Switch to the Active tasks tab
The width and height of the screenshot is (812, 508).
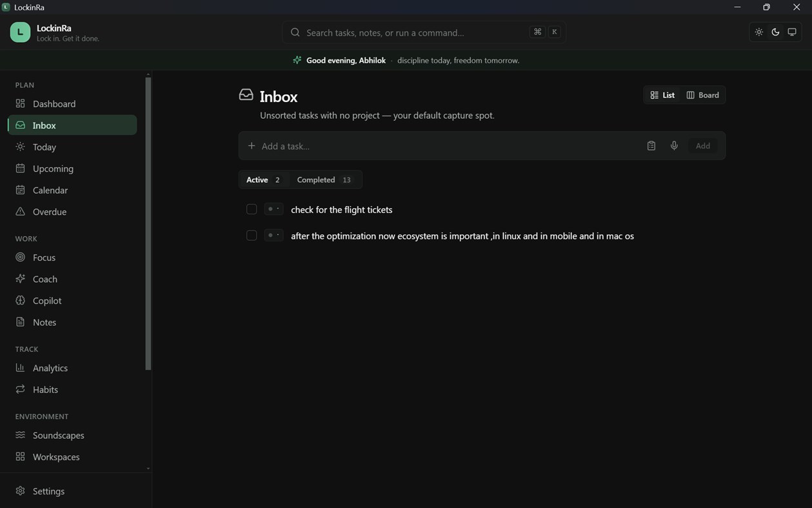tap(264, 179)
